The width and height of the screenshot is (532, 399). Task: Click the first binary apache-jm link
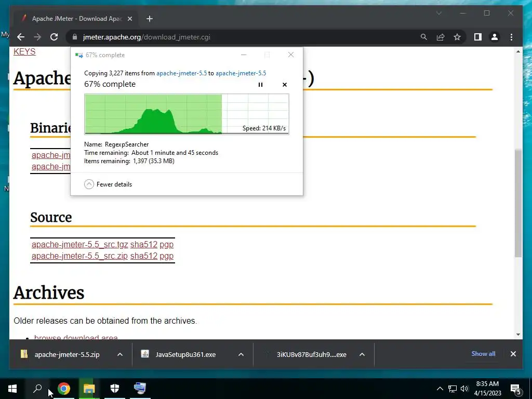coord(51,155)
